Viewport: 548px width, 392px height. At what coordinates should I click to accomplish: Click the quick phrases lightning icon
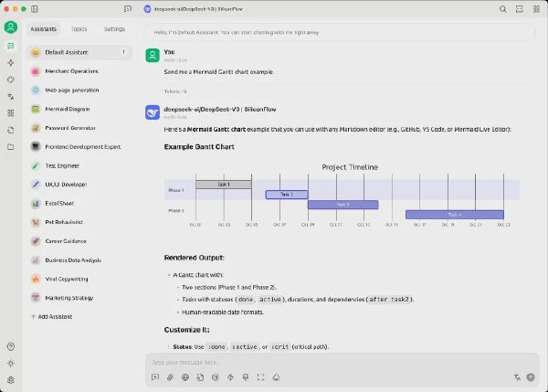pyautogui.click(x=230, y=377)
